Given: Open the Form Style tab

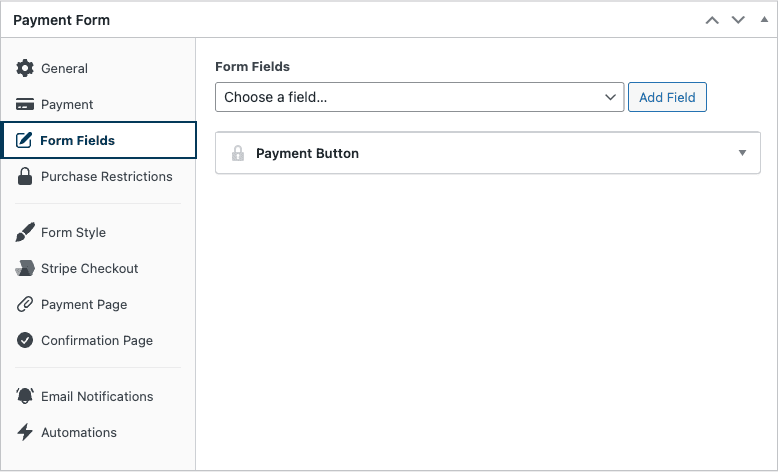Looking at the screenshot, I should pyautogui.click(x=98, y=232).
